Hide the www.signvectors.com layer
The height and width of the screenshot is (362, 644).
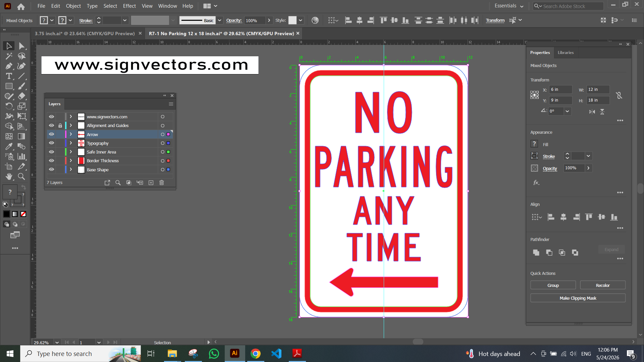(51, 117)
